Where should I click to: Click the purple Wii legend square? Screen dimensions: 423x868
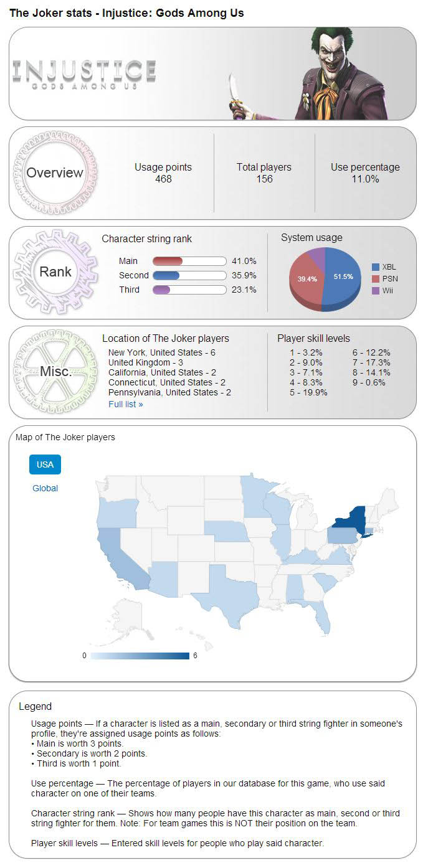click(375, 291)
